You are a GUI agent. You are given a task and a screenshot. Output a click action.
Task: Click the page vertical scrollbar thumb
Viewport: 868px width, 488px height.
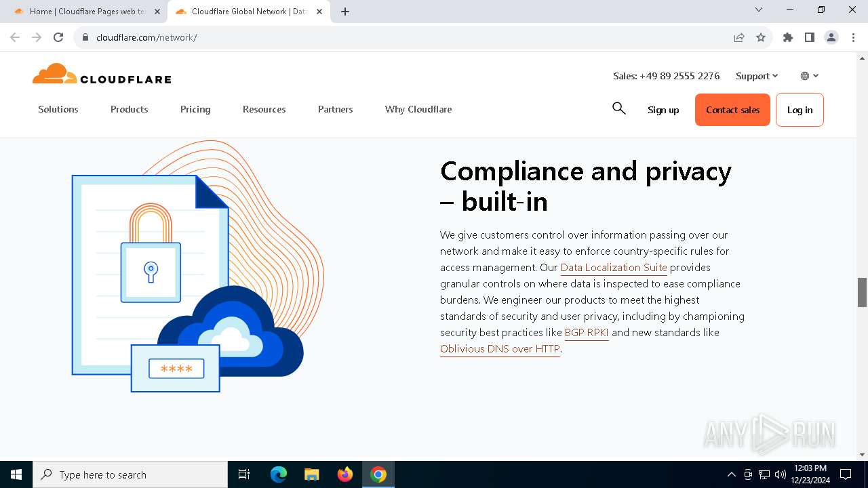[863, 292]
